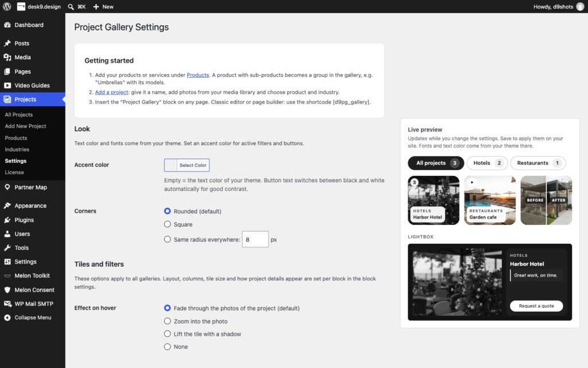Select Fade through the photos hover effect
588x368 pixels.
pyautogui.click(x=167, y=308)
